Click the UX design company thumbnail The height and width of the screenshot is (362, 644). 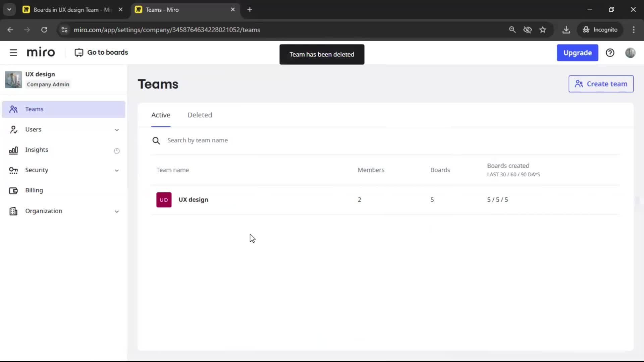click(x=13, y=79)
